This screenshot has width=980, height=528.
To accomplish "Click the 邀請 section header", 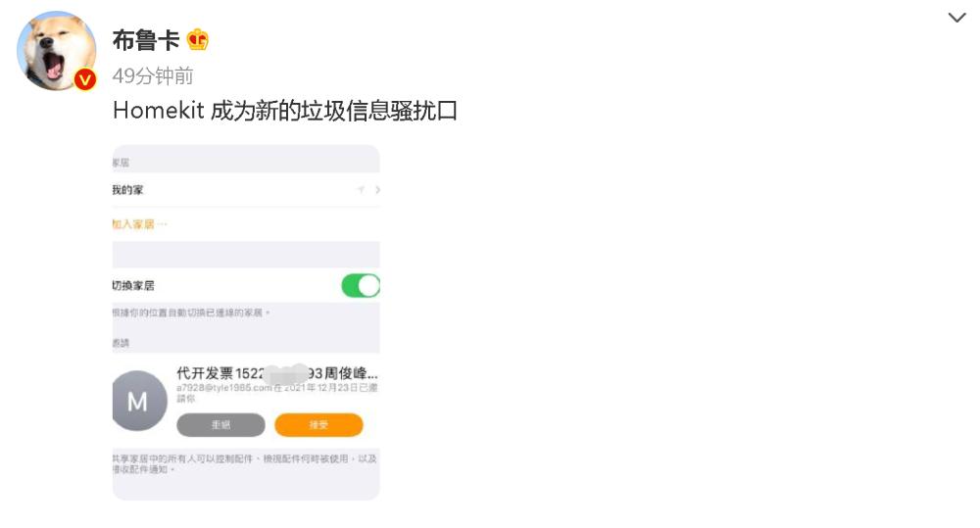I will 121,343.
